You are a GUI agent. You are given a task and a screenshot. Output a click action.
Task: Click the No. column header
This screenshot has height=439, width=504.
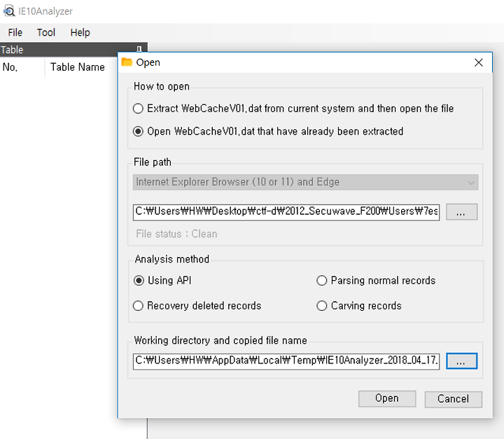pos(22,67)
